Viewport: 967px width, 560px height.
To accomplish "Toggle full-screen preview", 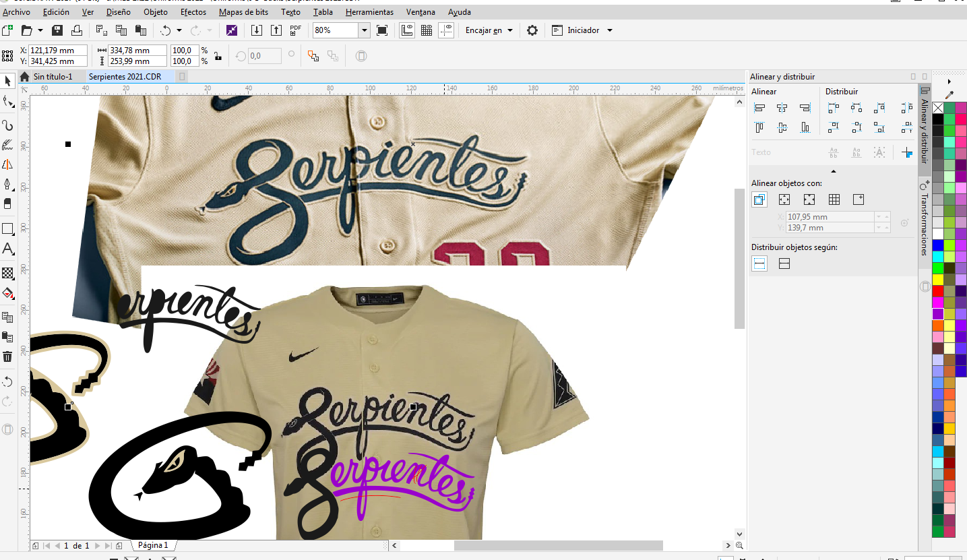I will (x=382, y=30).
